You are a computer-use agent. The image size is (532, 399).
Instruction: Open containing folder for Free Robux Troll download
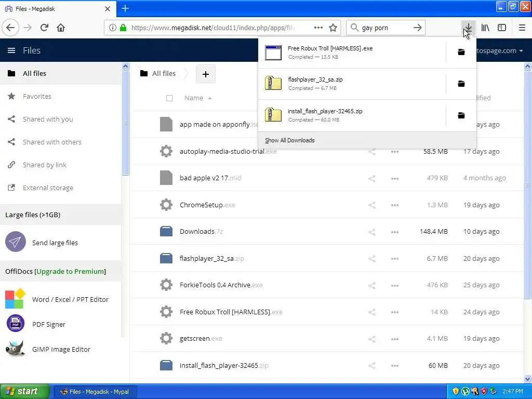(x=461, y=52)
